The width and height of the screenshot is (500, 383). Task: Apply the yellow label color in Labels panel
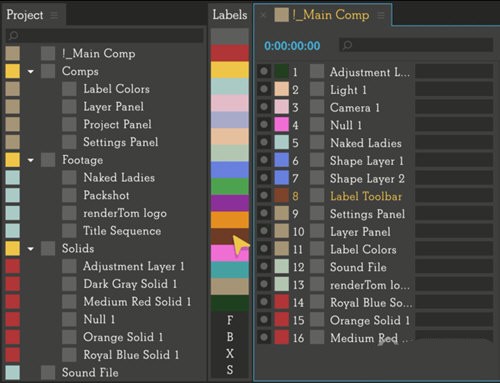(230, 70)
